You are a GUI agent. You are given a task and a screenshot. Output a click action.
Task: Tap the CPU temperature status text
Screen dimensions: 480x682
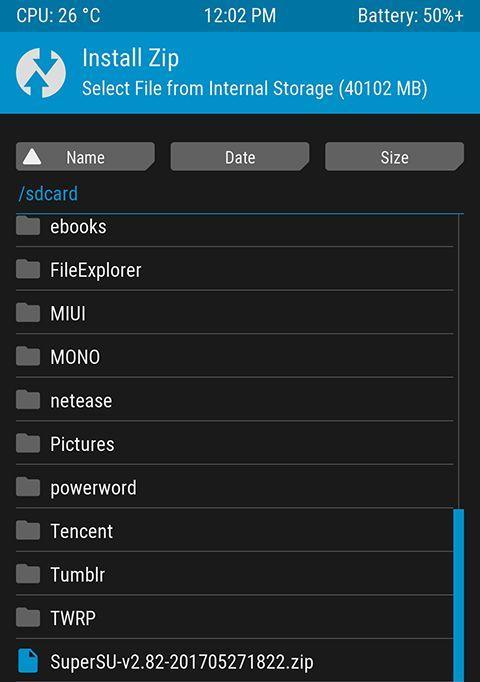[58, 16]
